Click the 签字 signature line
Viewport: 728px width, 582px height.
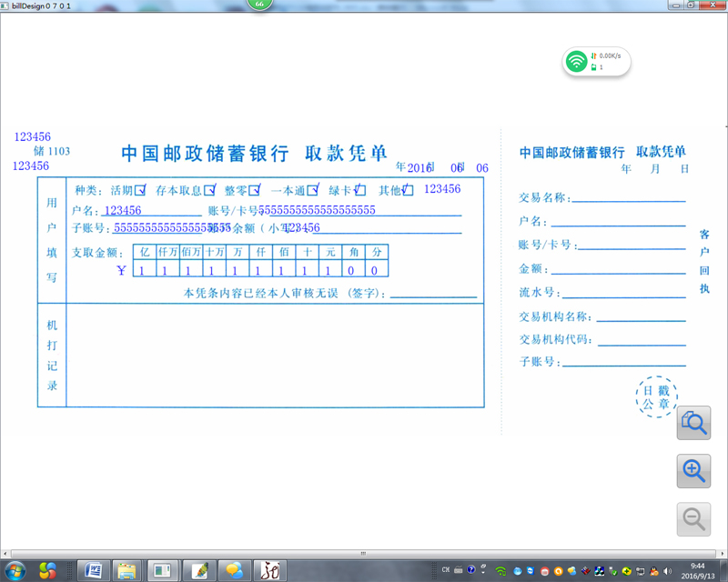[433, 293]
